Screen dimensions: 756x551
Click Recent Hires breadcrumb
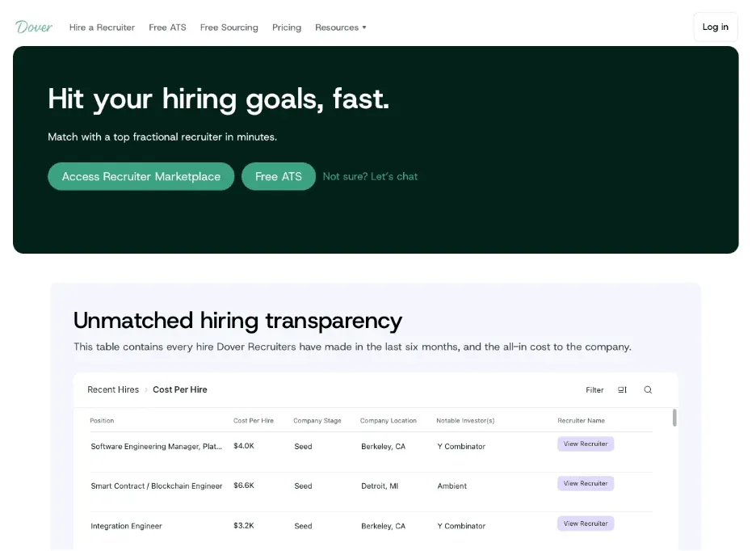(x=113, y=389)
